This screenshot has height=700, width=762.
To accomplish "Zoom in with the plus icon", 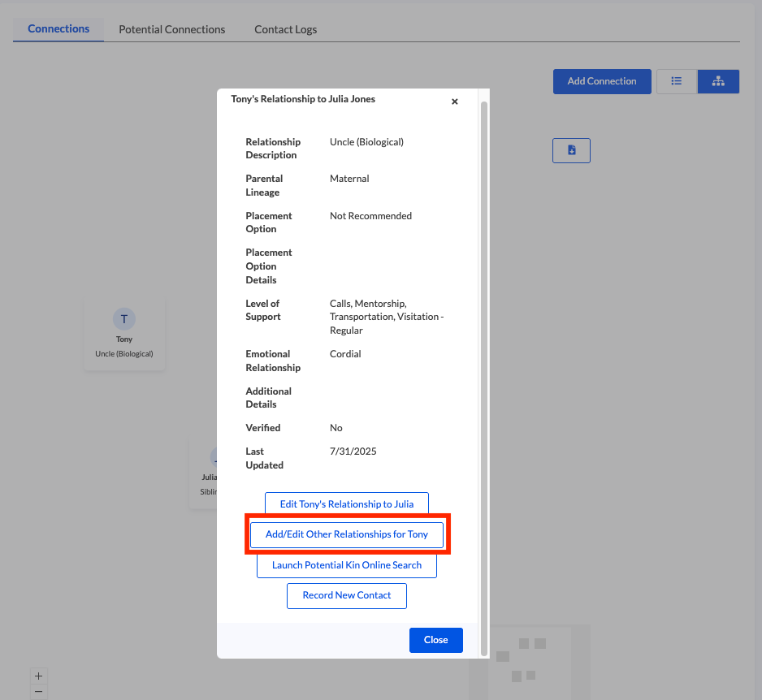I will (x=38, y=676).
